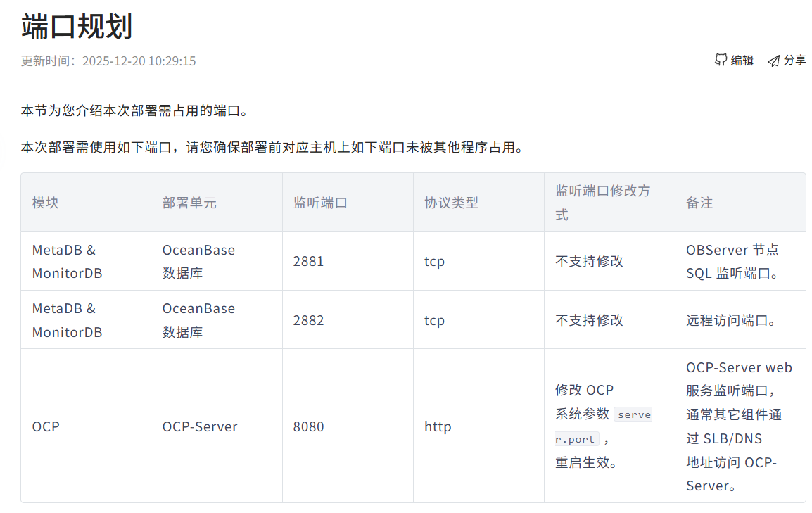The width and height of the screenshot is (812, 513).
Task: Click the 端口规划 page title
Action: pos(77,27)
